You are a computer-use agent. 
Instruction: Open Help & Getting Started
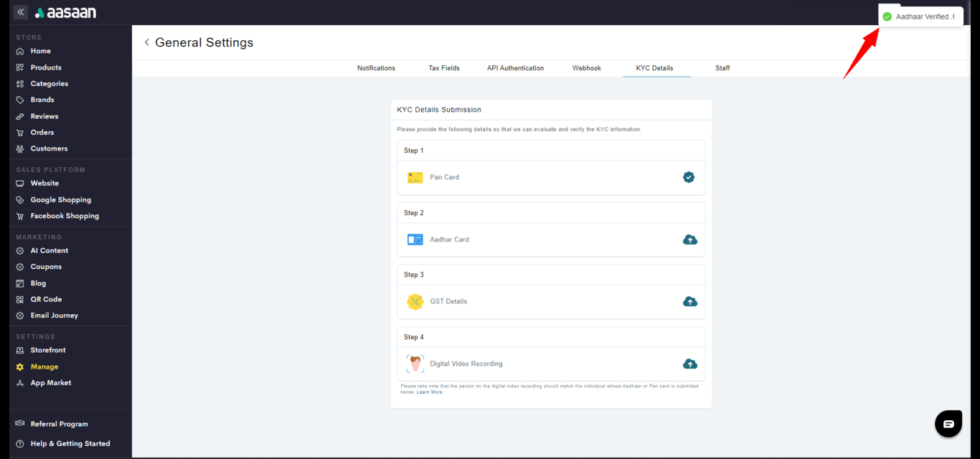(x=70, y=444)
